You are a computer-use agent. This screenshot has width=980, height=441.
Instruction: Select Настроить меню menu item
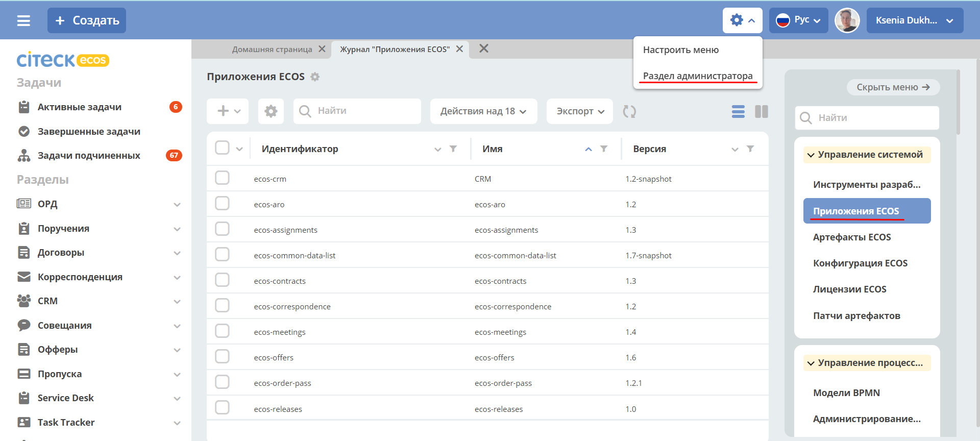pos(681,50)
